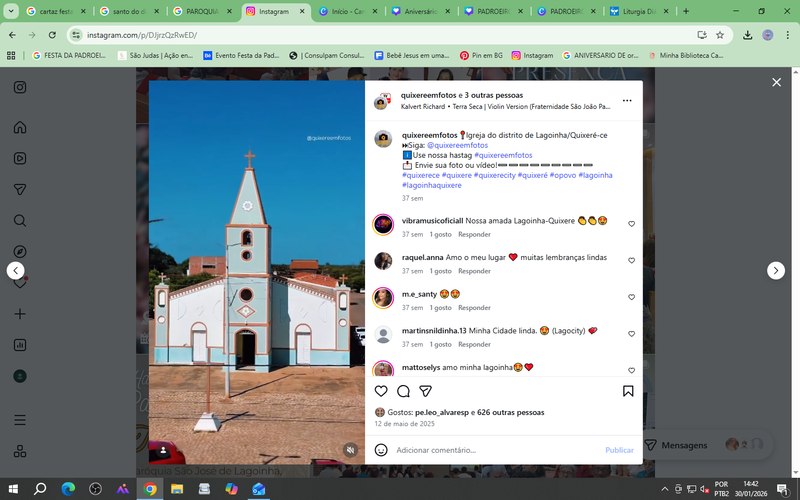The width and height of the screenshot is (800, 500).
Task: Like the raquel.anna comment
Action: coord(631,261)
